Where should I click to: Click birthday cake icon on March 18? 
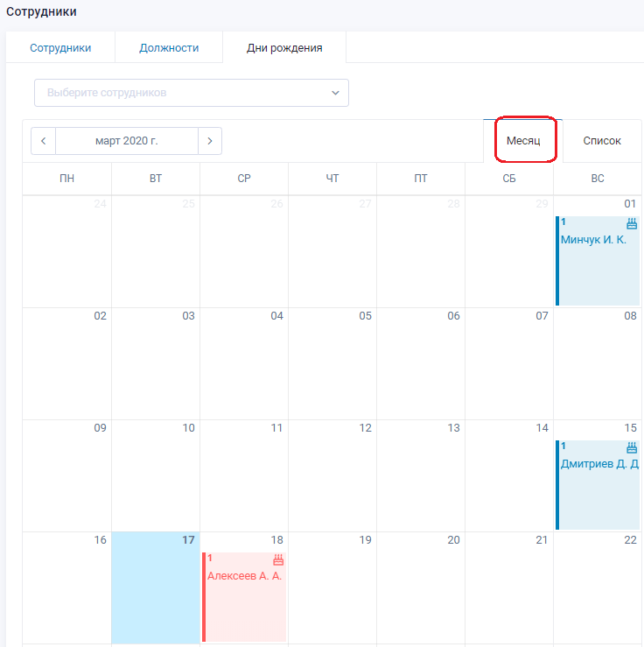(x=278, y=560)
